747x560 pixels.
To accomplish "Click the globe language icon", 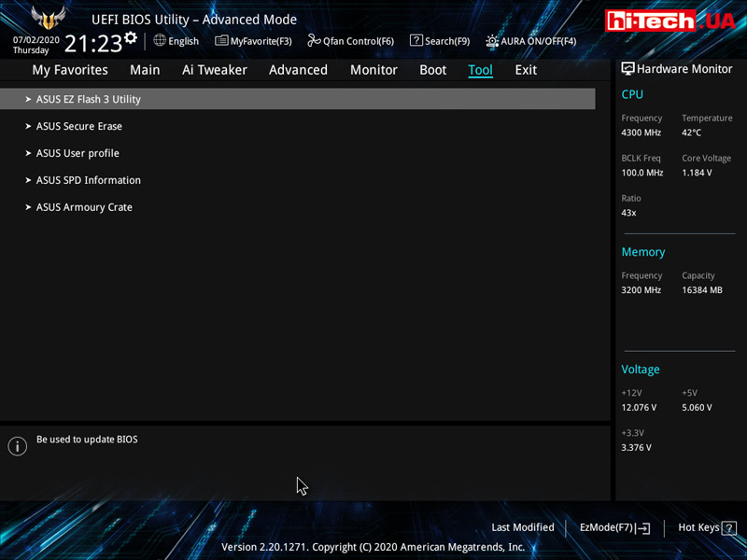I will pos(160,41).
